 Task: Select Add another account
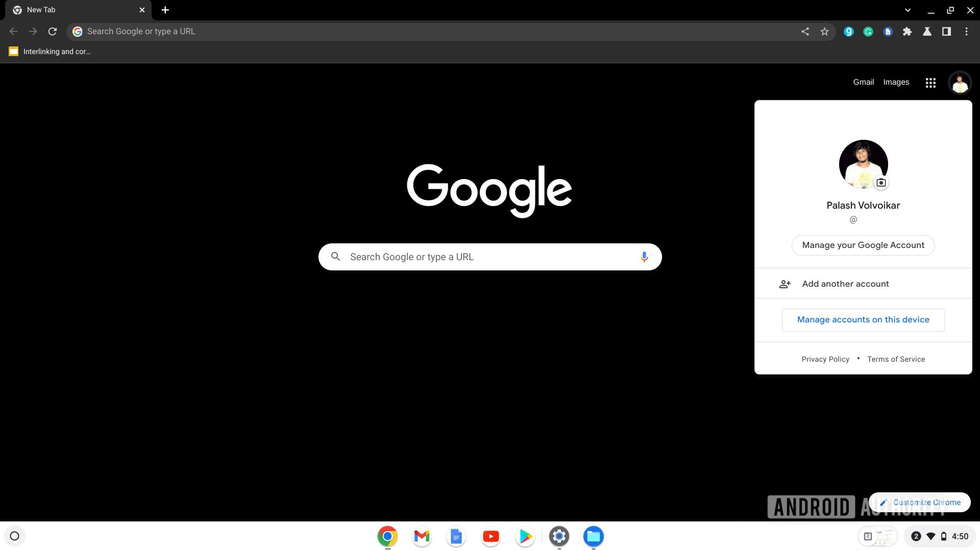(845, 284)
